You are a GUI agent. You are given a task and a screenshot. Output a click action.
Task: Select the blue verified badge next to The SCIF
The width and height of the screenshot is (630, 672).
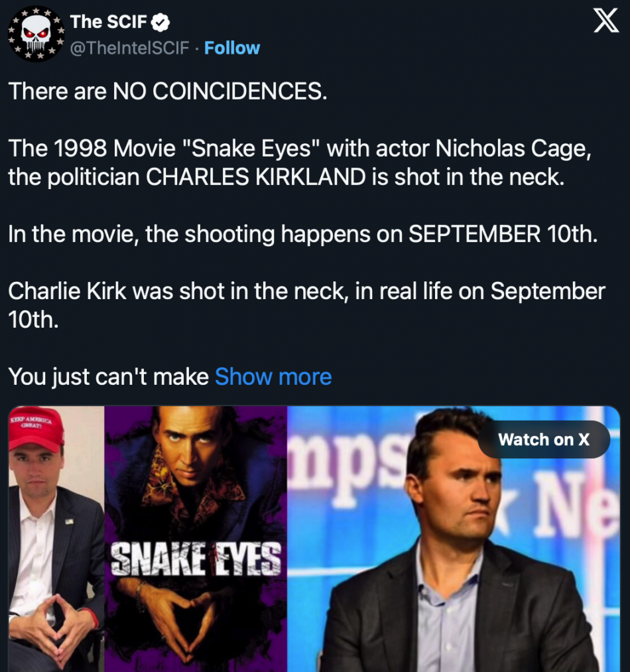tap(158, 21)
